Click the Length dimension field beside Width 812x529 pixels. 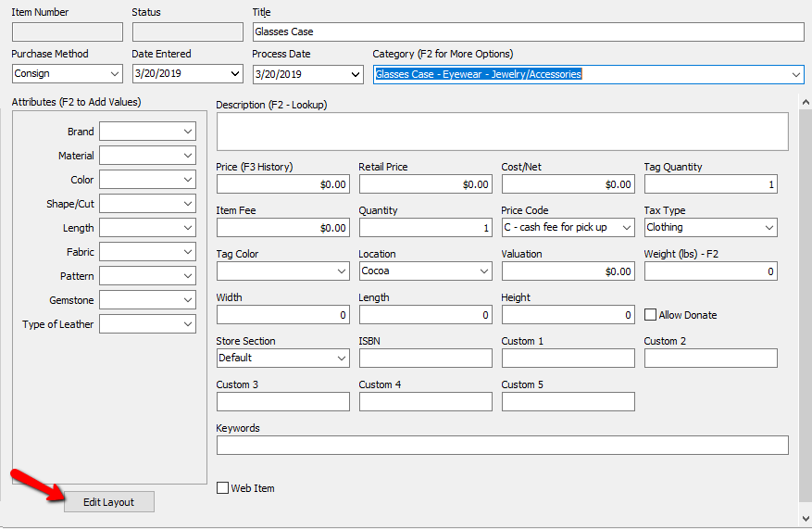click(426, 314)
